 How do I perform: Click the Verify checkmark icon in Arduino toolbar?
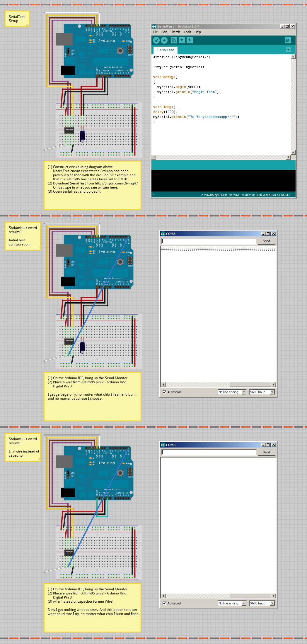click(x=156, y=40)
